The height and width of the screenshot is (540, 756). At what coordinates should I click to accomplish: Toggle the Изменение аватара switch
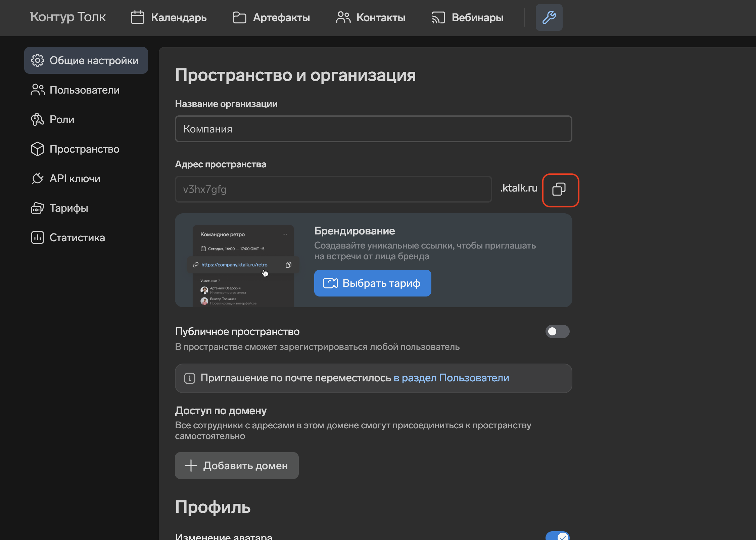(x=557, y=536)
